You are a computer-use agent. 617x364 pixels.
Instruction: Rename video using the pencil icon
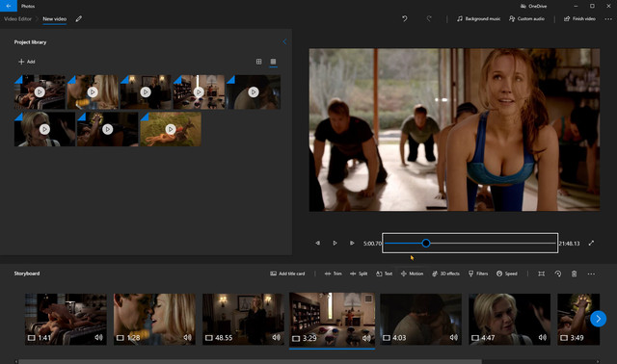[79, 19]
